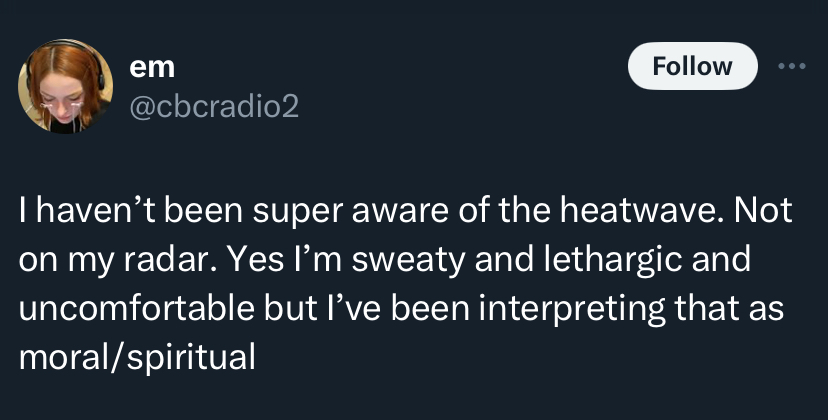Click the word interpreting in the tweet

[x=571, y=310]
